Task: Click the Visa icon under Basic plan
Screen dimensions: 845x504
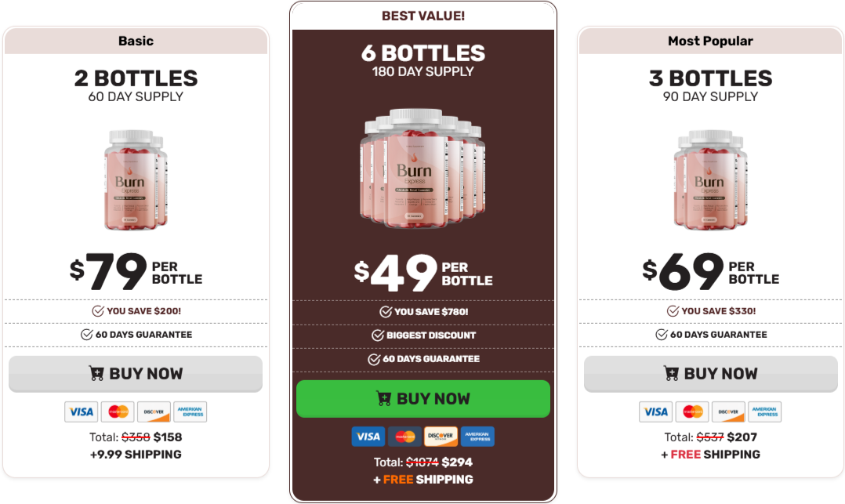Action: coord(81,412)
